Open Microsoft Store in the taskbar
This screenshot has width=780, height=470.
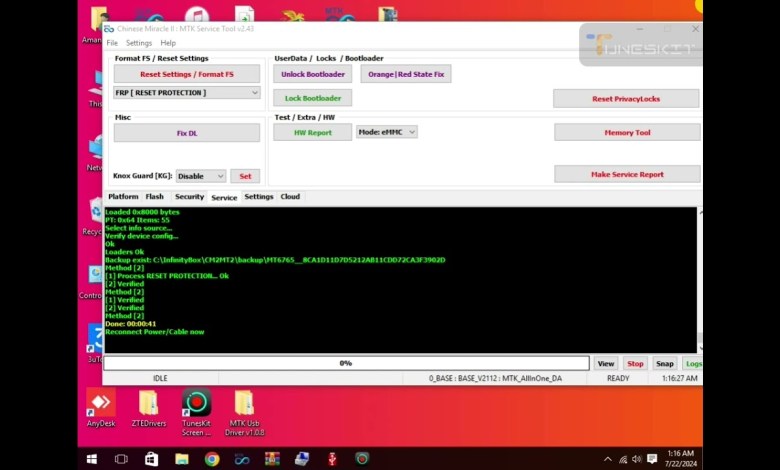click(x=152, y=459)
